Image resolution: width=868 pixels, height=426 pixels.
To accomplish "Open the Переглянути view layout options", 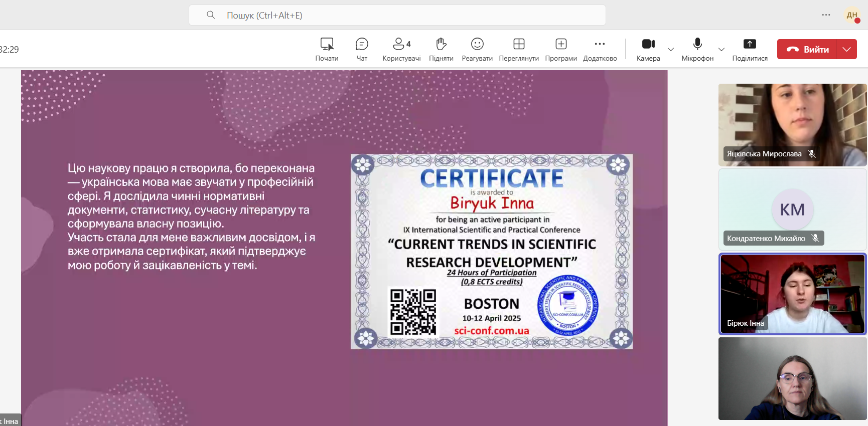I will click(519, 49).
